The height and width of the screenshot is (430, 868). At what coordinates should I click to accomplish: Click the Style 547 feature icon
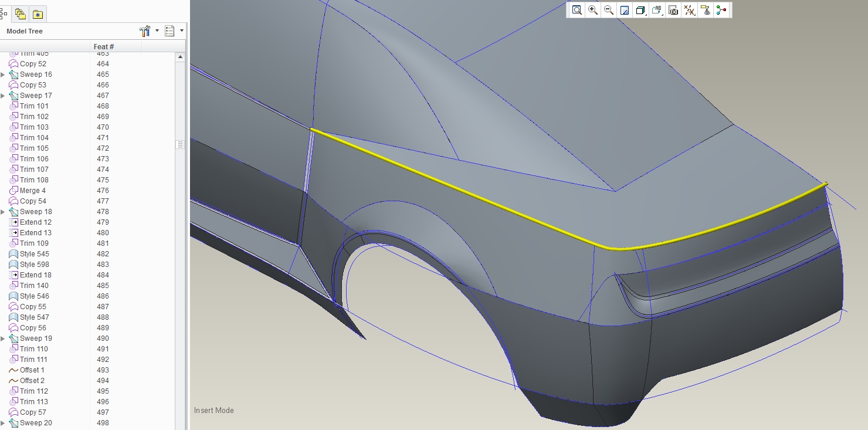tap(13, 317)
